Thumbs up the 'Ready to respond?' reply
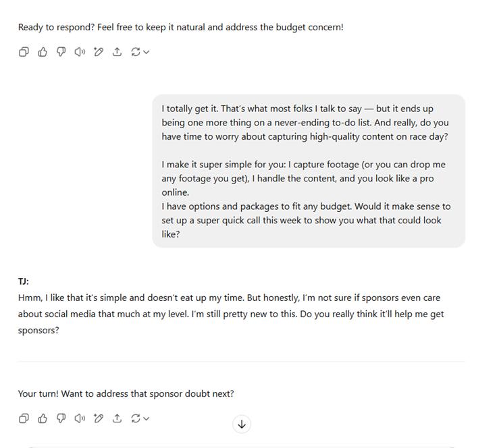Viewport: 497px width, 448px height. click(x=43, y=52)
